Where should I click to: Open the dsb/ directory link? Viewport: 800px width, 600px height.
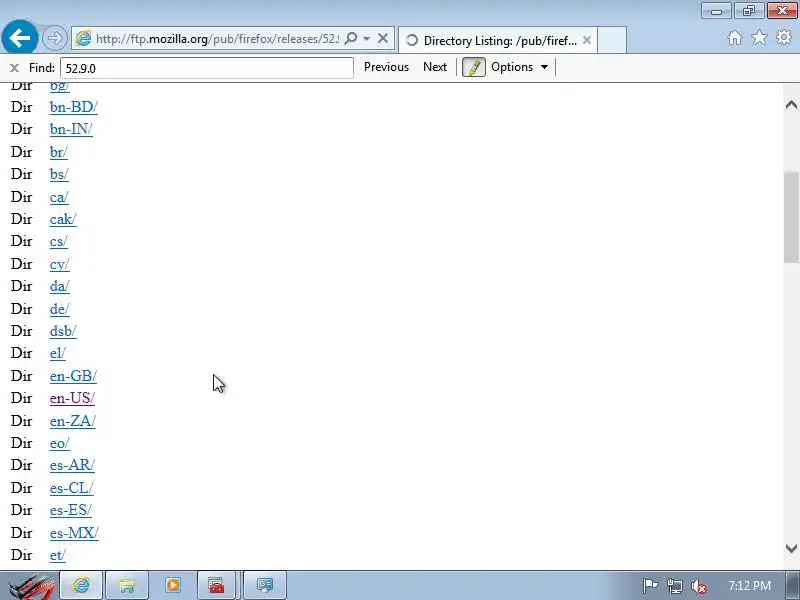tap(63, 331)
